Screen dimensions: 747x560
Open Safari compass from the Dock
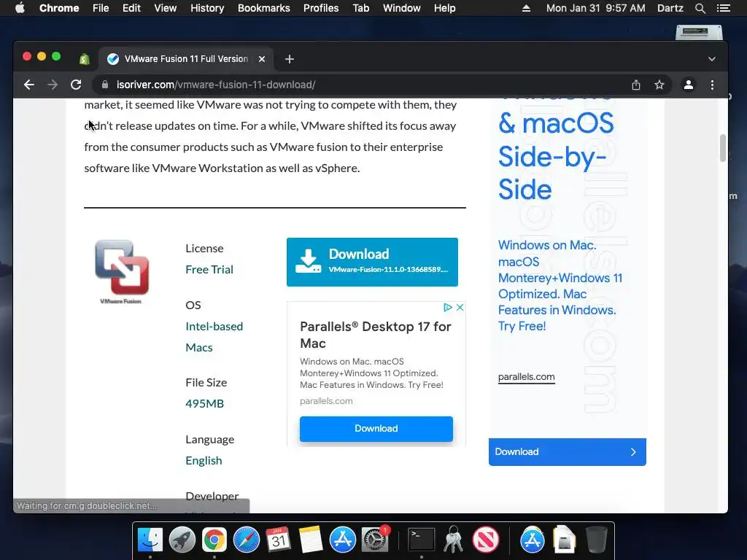pyautogui.click(x=247, y=540)
